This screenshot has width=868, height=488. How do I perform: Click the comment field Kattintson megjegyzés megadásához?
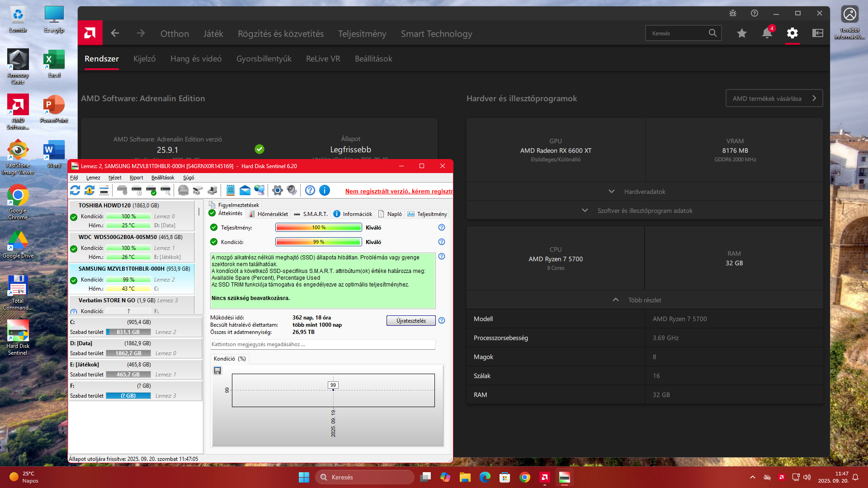point(323,344)
